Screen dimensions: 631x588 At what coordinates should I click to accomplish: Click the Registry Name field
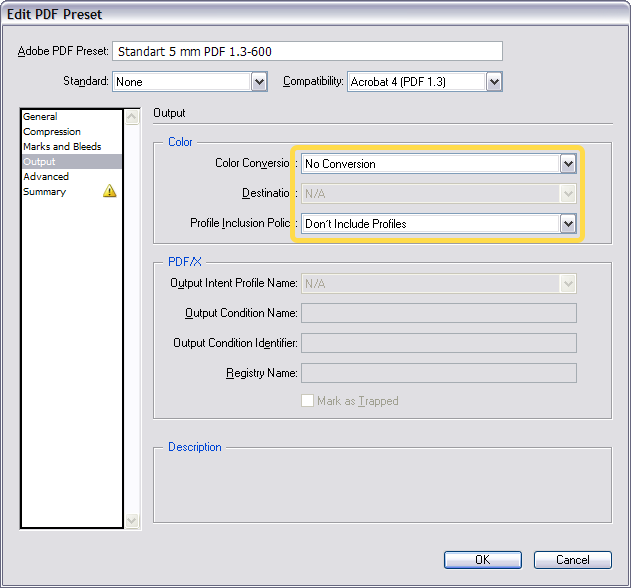tap(439, 373)
